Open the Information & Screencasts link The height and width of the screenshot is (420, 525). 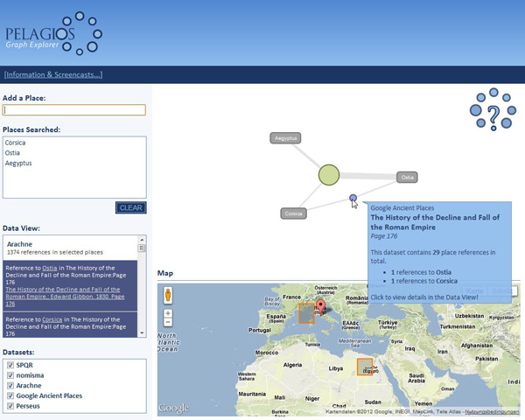[52, 74]
